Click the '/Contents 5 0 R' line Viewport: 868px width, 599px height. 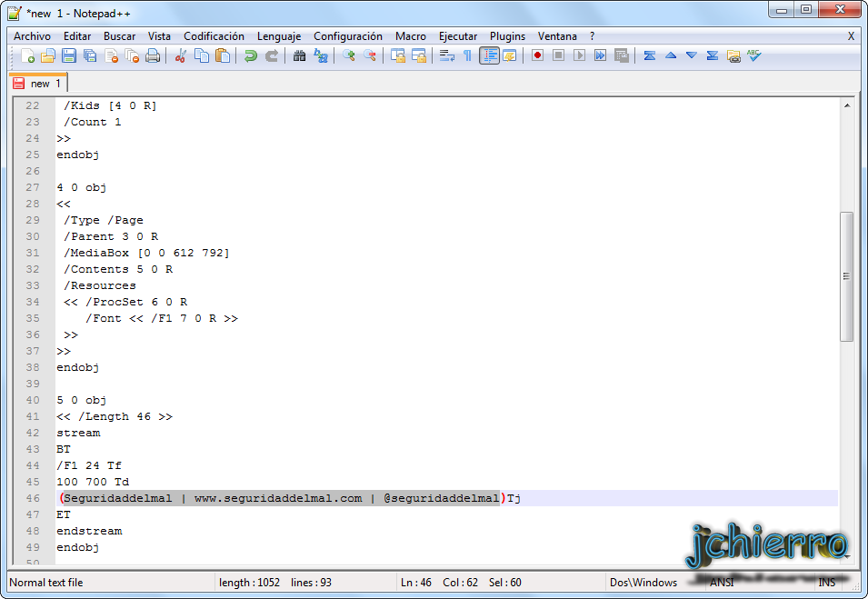(x=118, y=269)
